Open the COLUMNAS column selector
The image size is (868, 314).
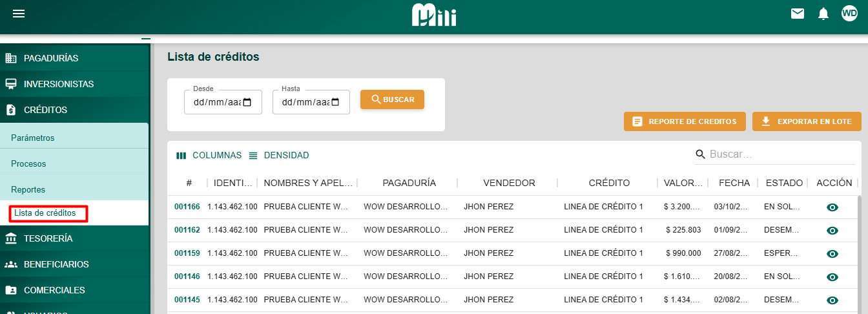pos(209,156)
